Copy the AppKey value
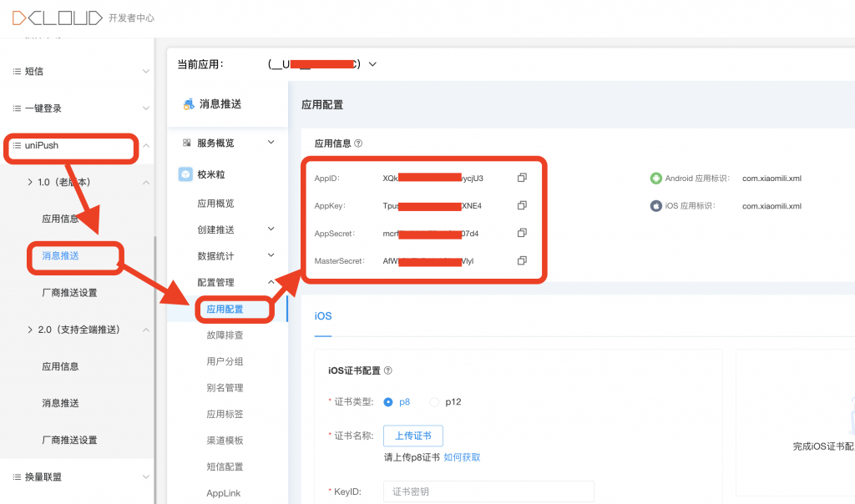 coord(522,205)
